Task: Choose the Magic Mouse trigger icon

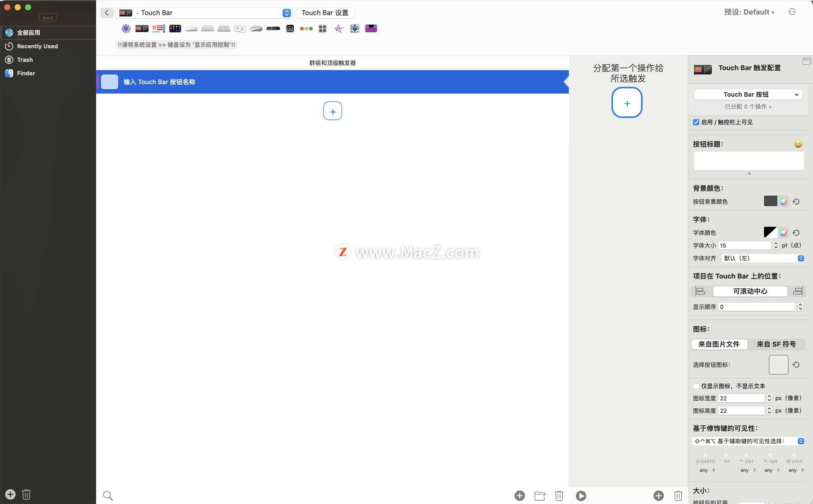Action: 191,28
